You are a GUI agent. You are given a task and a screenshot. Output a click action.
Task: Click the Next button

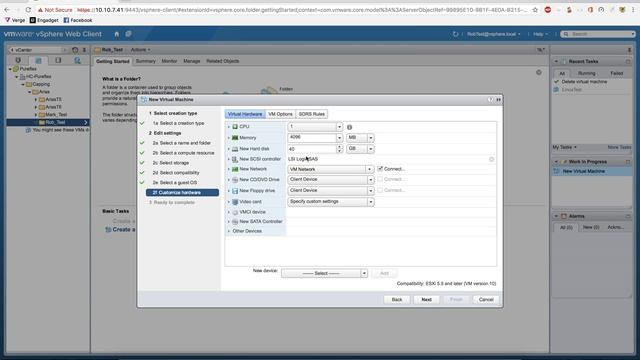427,300
